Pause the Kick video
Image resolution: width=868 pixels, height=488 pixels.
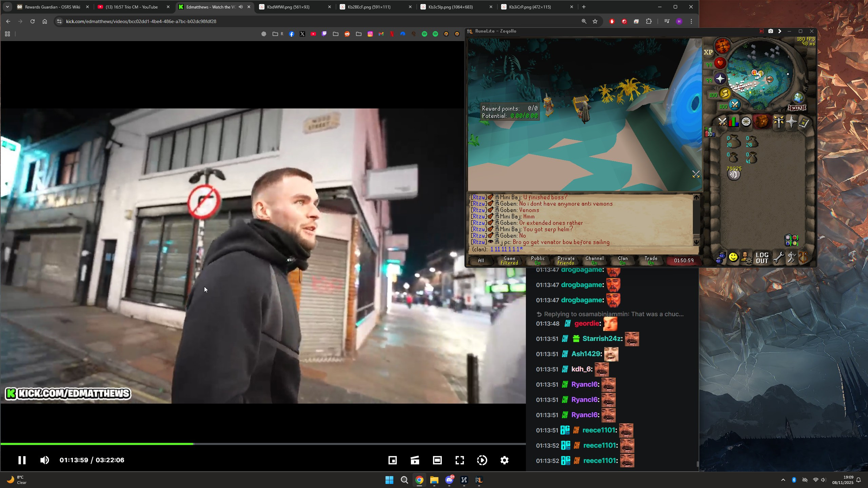click(x=22, y=460)
